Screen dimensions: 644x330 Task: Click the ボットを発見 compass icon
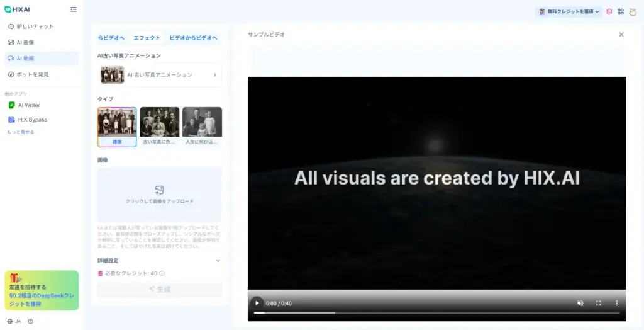pos(11,74)
